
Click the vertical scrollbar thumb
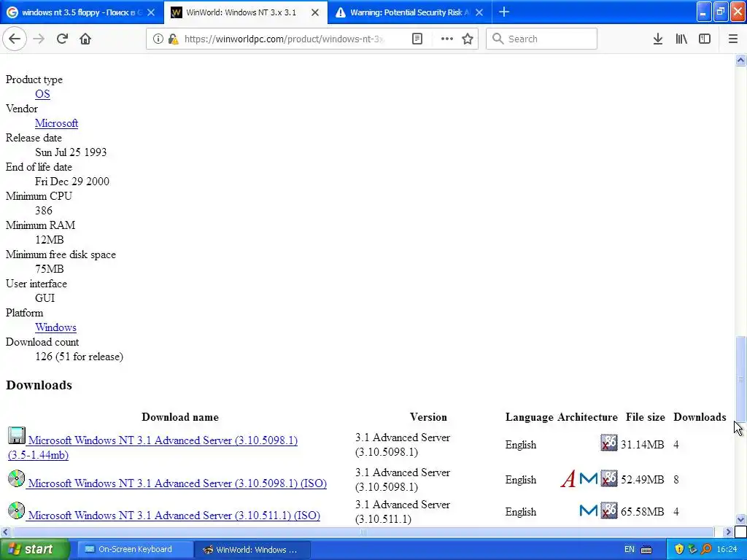740,378
